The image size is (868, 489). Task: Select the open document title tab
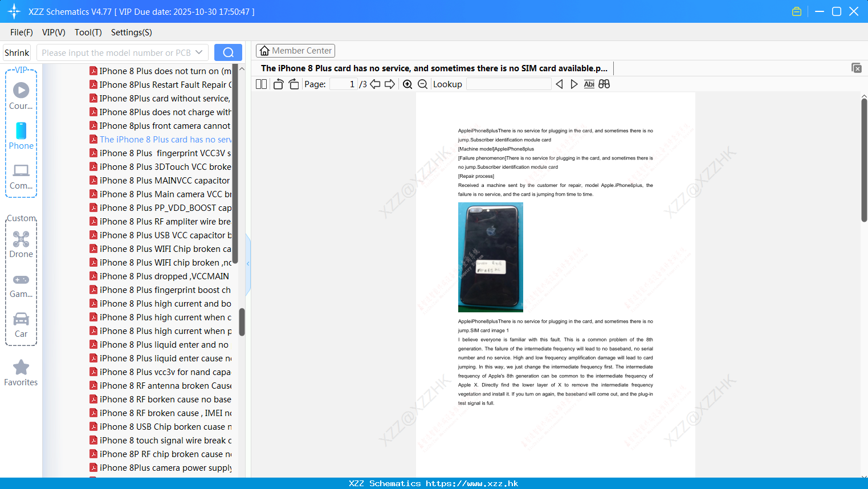pyautogui.click(x=434, y=68)
